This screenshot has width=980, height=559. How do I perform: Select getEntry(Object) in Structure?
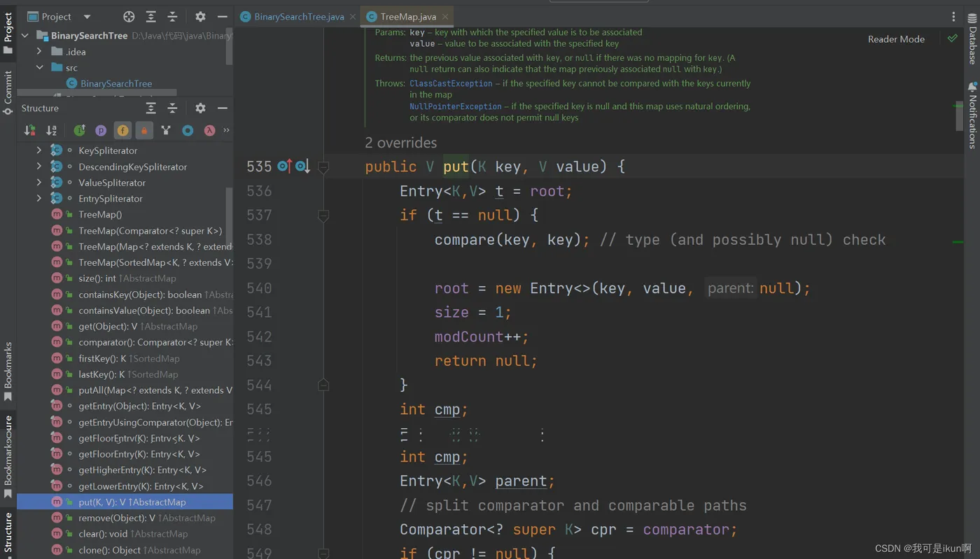pyautogui.click(x=125, y=406)
